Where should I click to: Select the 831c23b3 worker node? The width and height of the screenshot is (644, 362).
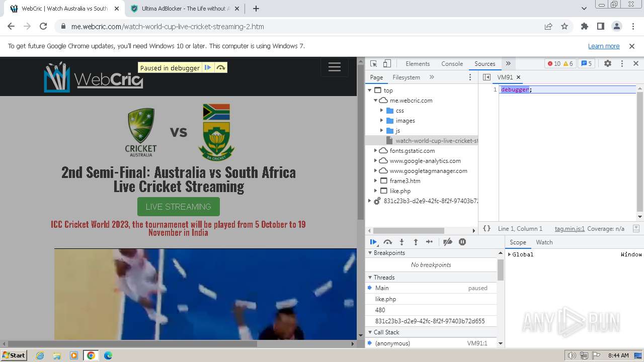[x=422, y=201]
